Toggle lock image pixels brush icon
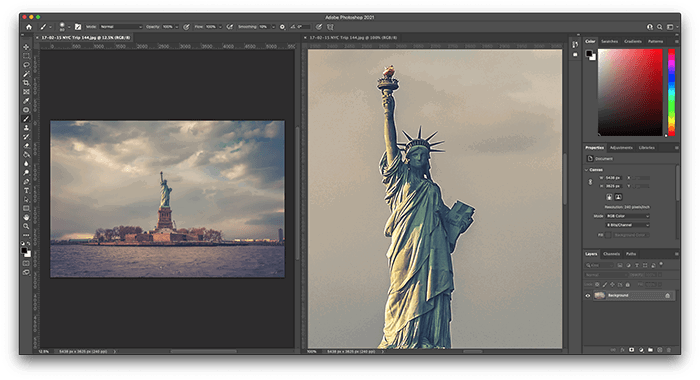This screenshot has height=380, width=700. [605, 284]
